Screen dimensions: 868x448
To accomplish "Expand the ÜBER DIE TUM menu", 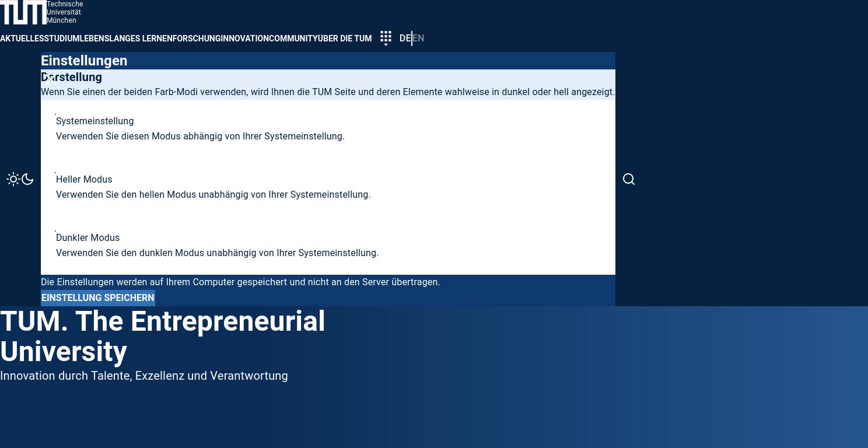I will click(x=344, y=38).
